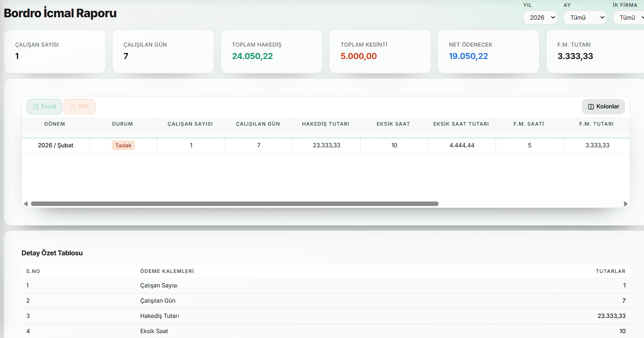Click the Detay Özet Tablosu heading

point(52,253)
